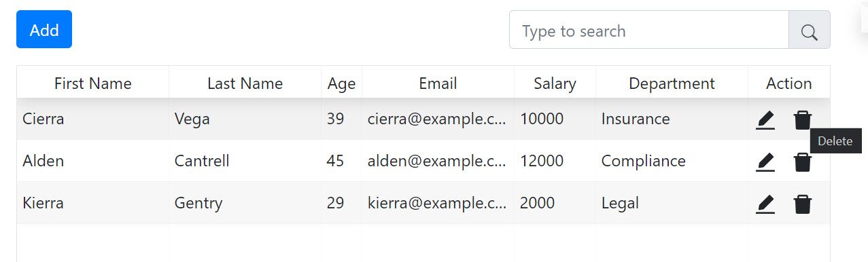Click the Compliance department cell

672,161
